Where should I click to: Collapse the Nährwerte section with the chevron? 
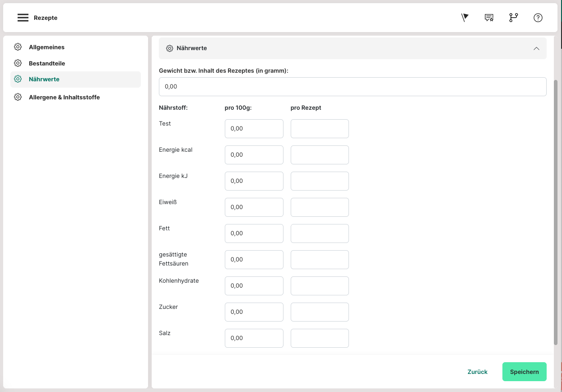coord(536,48)
